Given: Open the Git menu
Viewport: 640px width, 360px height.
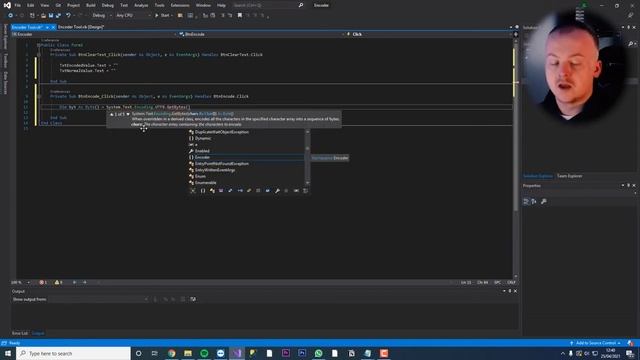Looking at the screenshot, I should [58, 5].
